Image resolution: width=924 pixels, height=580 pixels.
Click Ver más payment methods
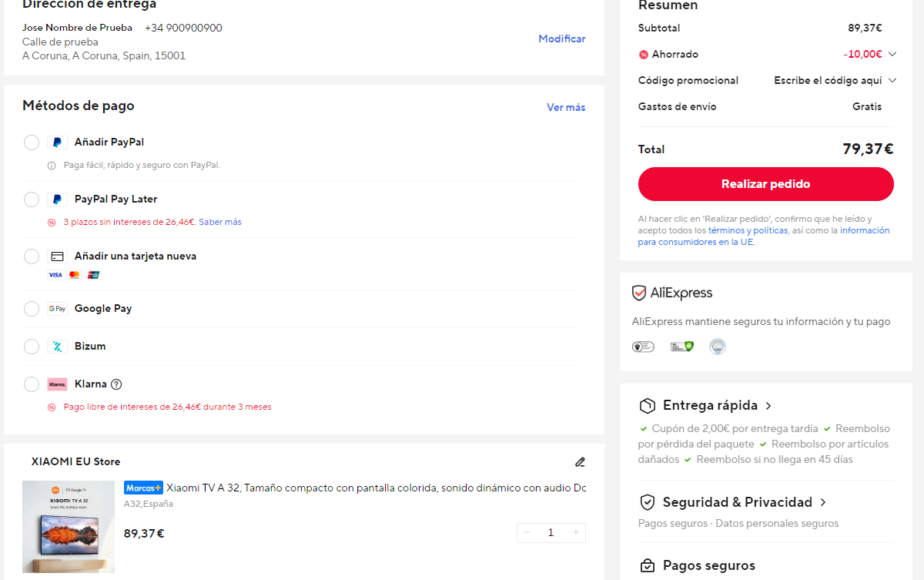[566, 108]
